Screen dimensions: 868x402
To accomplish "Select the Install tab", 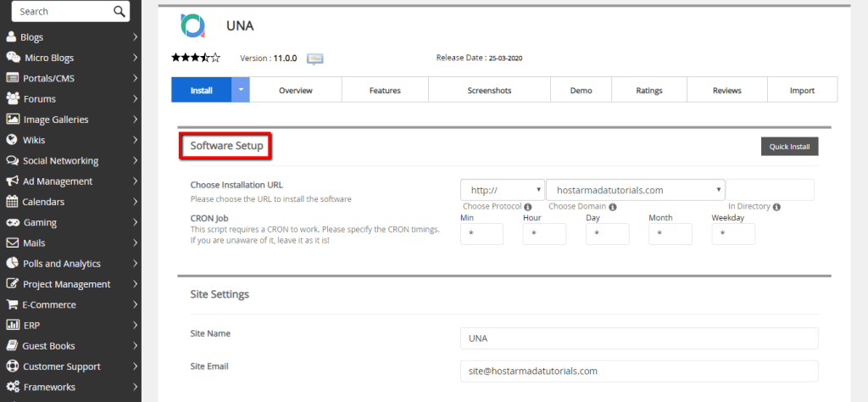I will [202, 90].
